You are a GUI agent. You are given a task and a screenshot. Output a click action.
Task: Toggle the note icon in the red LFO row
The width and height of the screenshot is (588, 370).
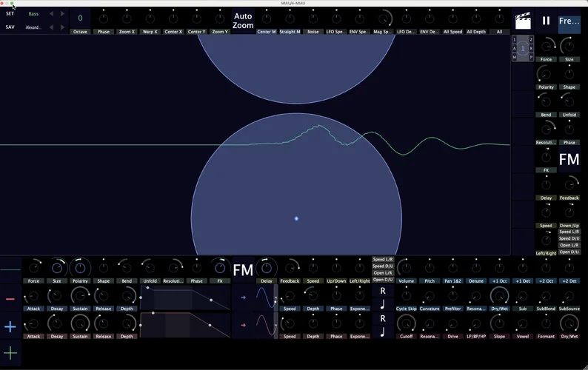pyautogui.click(x=383, y=332)
